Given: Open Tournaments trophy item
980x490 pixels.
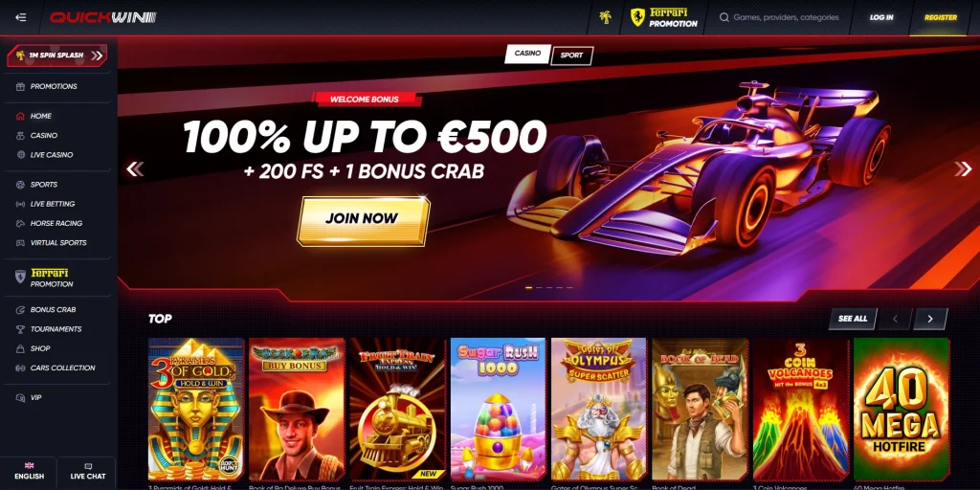Looking at the screenshot, I should 57,329.
